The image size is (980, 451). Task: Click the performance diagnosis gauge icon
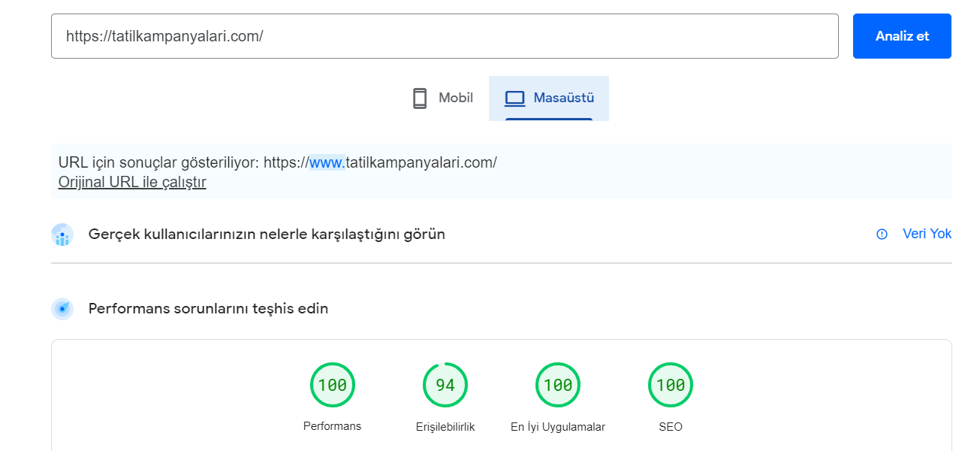62,309
